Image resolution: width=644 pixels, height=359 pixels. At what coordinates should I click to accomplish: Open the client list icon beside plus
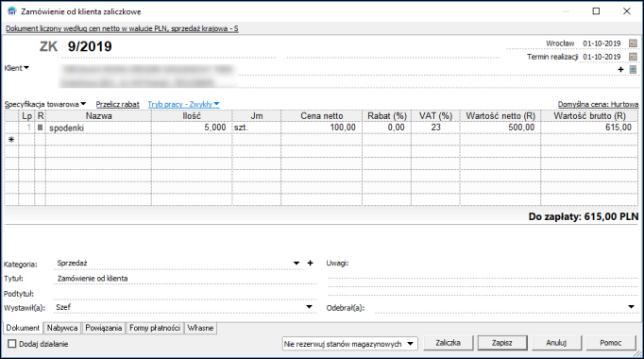[633, 69]
